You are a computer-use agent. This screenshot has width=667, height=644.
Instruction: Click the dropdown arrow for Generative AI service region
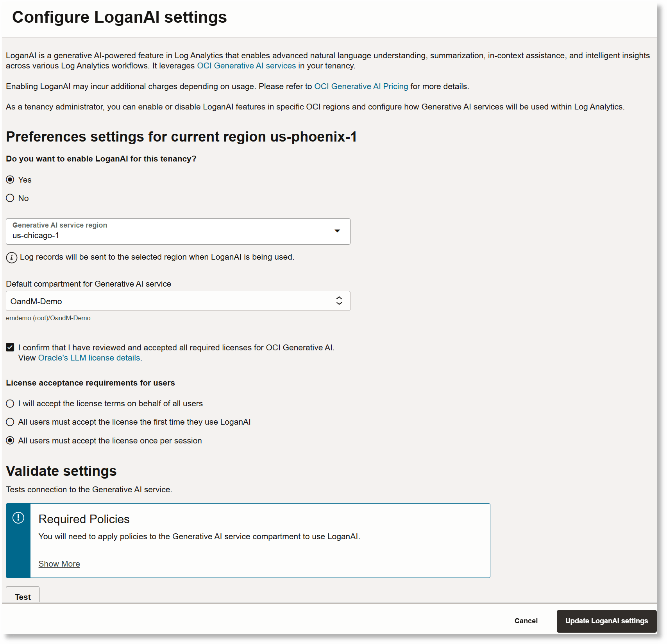coord(337,231)
